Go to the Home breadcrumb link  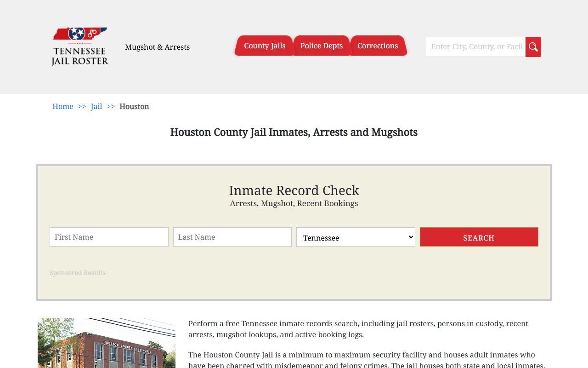click(x=63, y=107)
